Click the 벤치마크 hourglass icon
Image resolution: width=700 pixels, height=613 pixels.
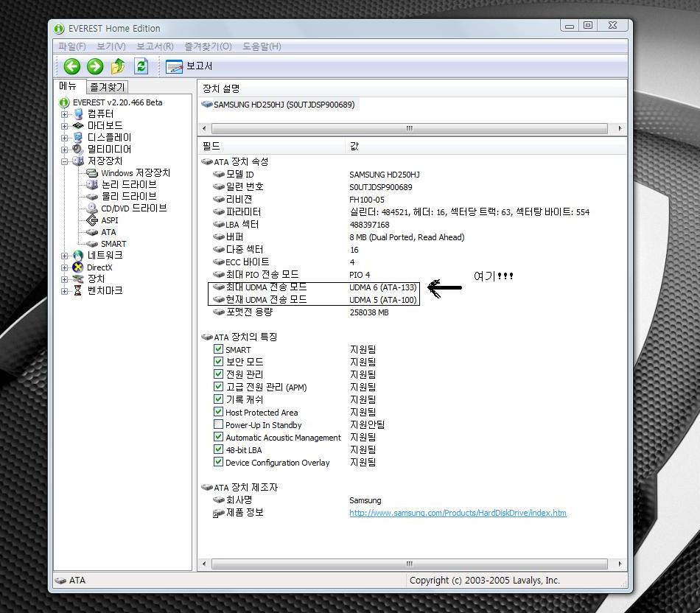(x=77, y=290)
